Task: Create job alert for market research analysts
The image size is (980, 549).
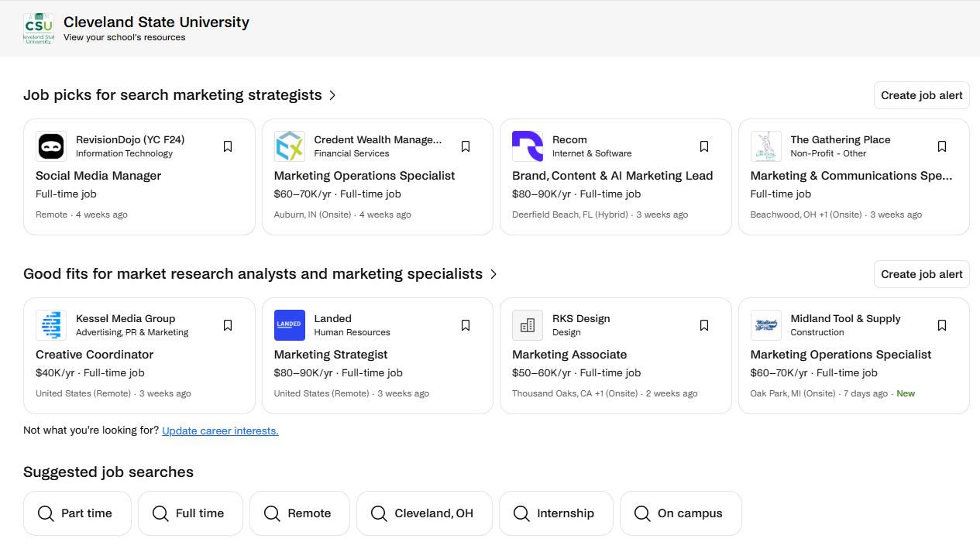Action: (x=922, y=274)
